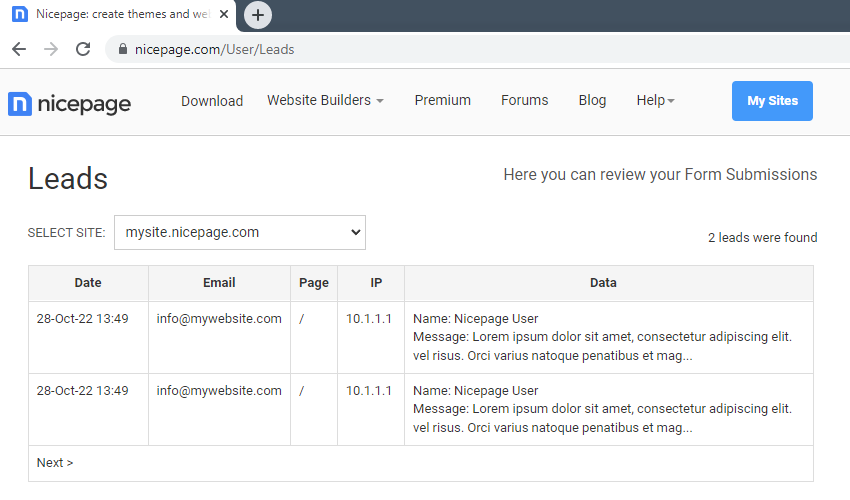This screenshot has height=500, width=850.
Task: Click the second row's email info@mywebsite.com
Action: pyautogui.click(x=219, y=391)
